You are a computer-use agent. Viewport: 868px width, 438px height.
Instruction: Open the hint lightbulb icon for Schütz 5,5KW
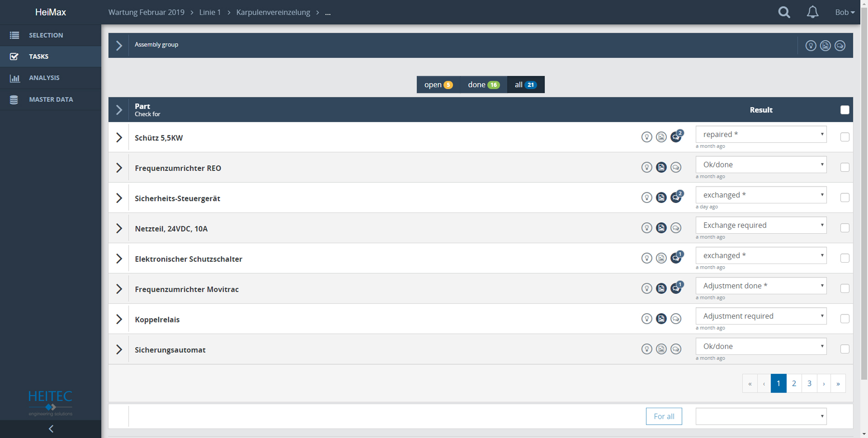point(647,136)
